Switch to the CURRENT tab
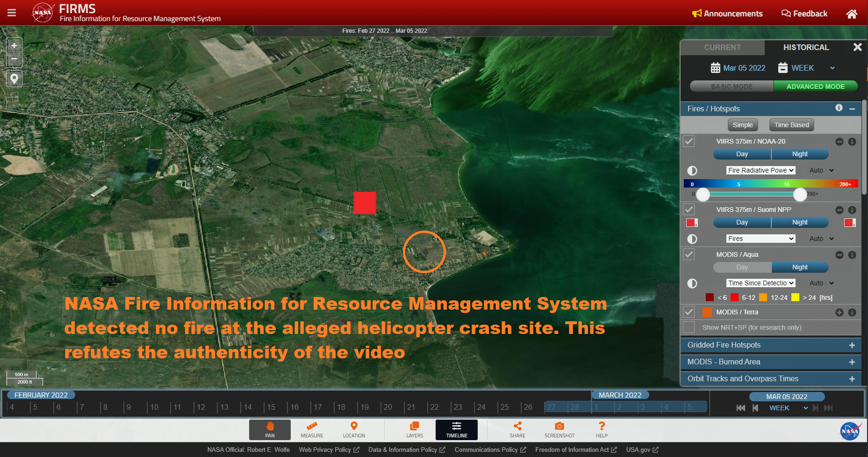The width and height of the screenshot is (868, 457). tap(722, 47)
